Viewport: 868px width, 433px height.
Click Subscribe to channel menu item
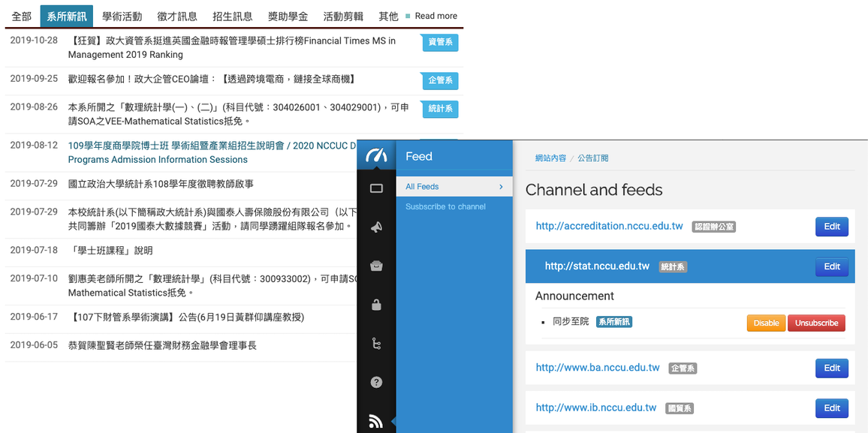pyautogui.click(x=445, y=206)
